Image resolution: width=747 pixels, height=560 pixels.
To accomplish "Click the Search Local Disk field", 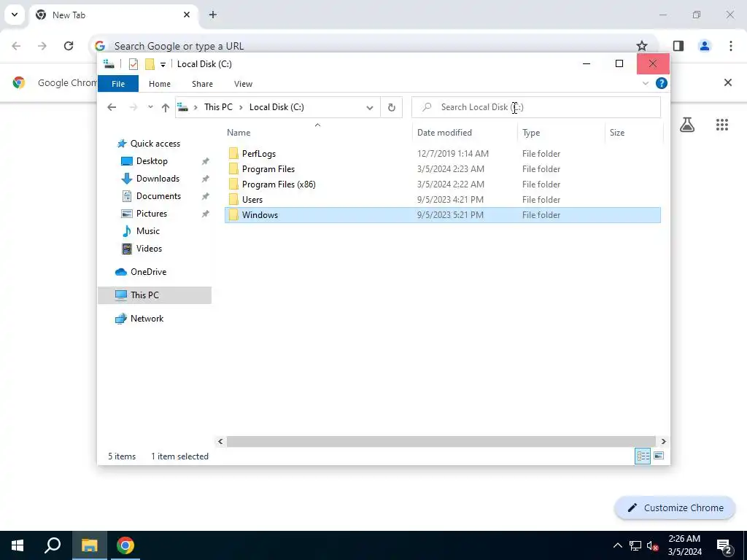I will [x=536, y=107].
